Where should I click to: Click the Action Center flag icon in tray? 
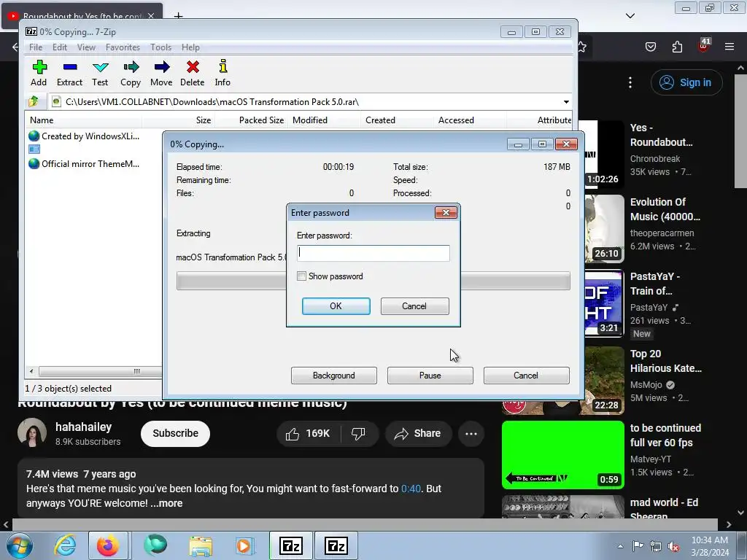pyautogui.click(x=638, y=545)
